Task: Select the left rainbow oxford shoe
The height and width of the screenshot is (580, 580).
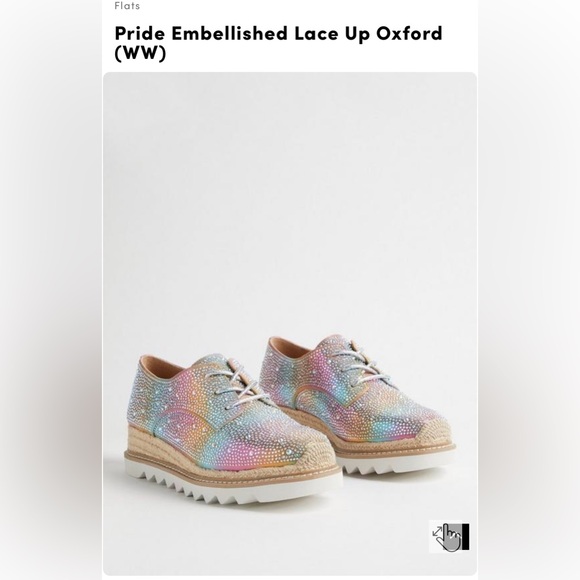Action: [232, 427]
